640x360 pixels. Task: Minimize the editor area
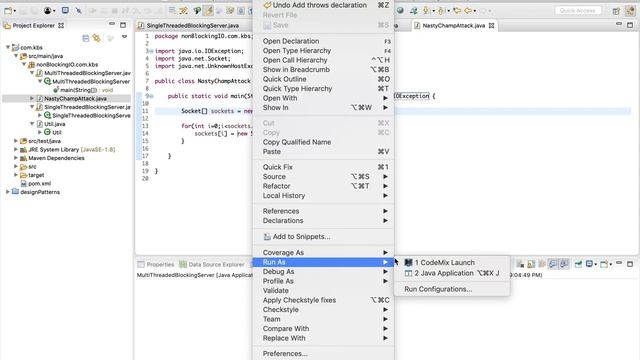tap(619, 24)
